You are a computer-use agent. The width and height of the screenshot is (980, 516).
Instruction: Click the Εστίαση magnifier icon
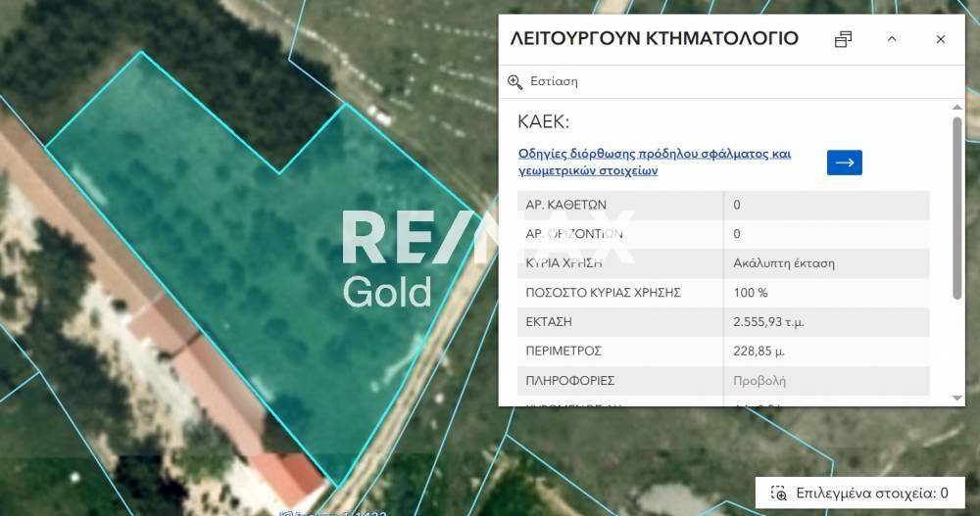pos(515,81)
